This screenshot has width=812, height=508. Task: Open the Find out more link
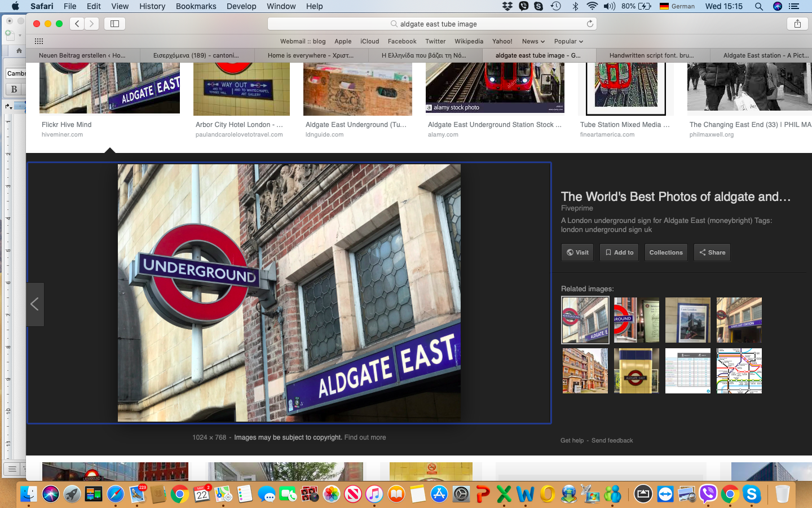(365, 437)
